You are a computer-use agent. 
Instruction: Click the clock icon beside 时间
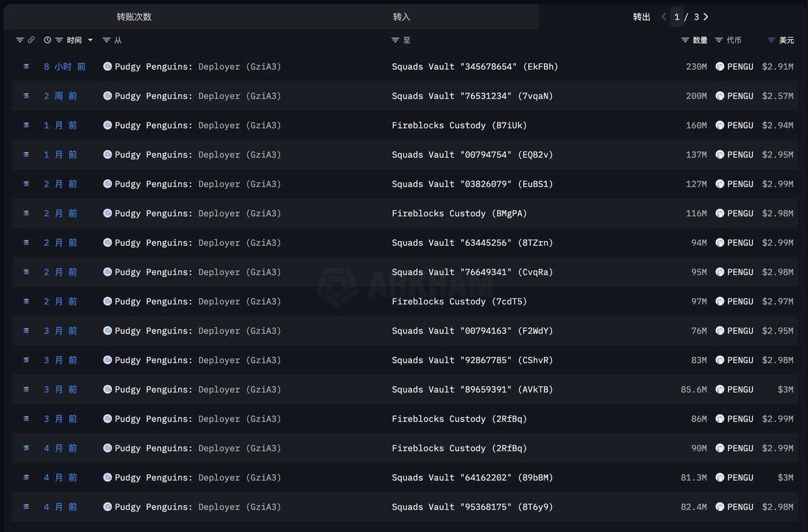coord(47,40)
